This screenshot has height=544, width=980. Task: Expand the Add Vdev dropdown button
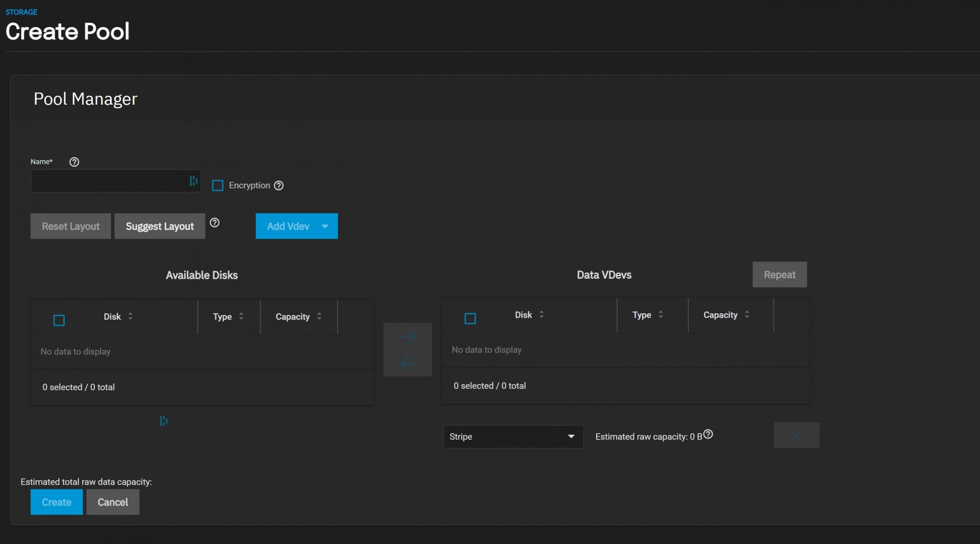coord(297,226)
